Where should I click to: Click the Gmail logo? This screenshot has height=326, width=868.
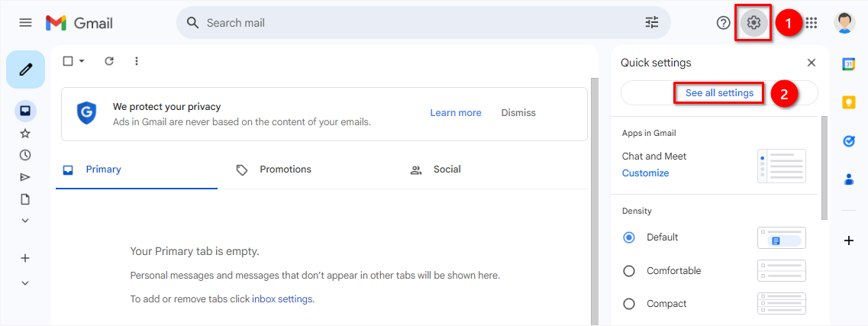(79, 23)
